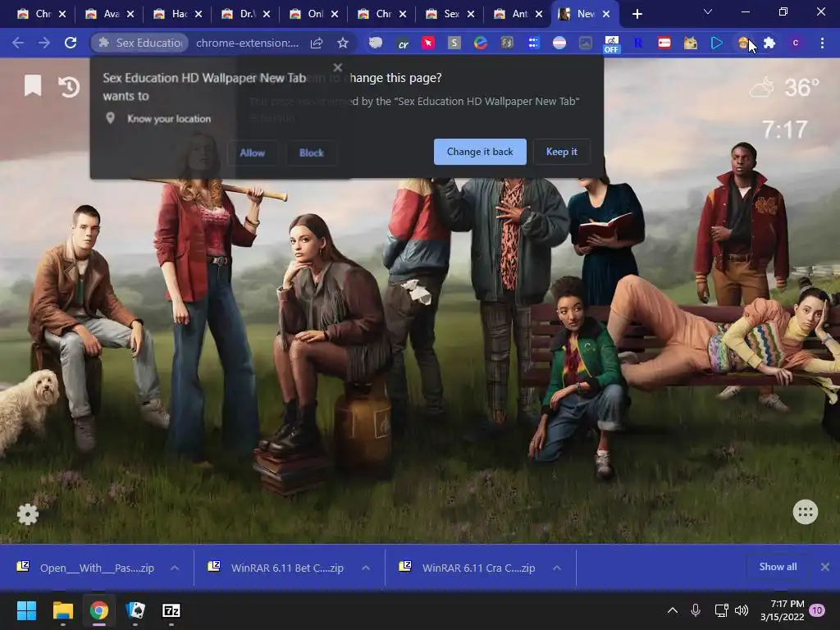
Task: Share this page from the address bar
Action: click(317, 43)
